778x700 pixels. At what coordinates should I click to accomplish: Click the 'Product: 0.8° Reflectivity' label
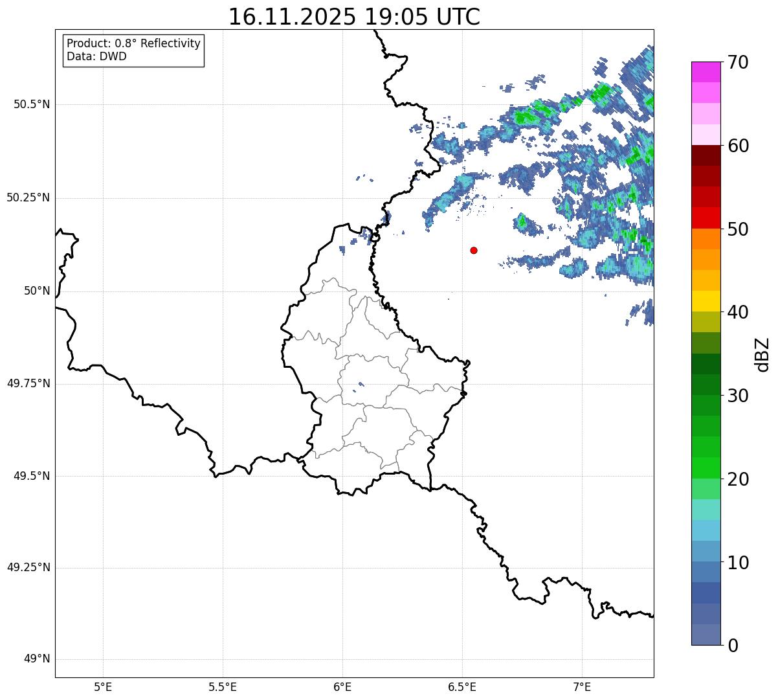tap(134, 43)
